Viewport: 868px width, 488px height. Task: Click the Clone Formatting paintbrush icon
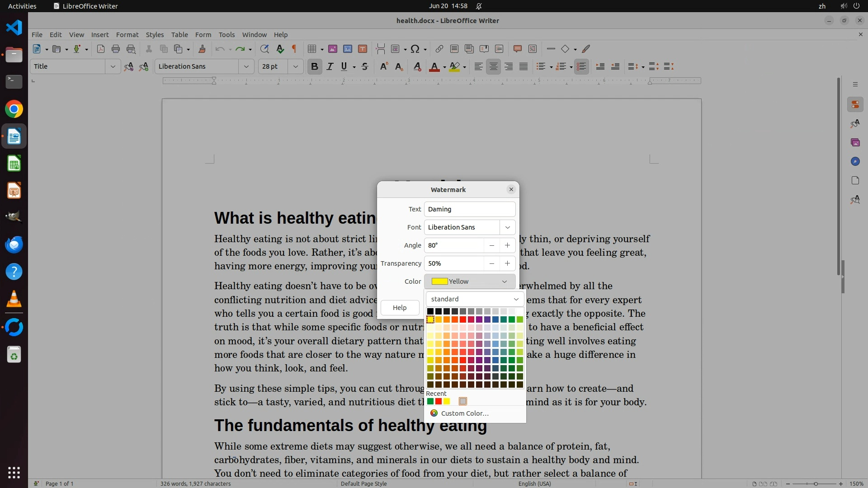point(202,49)
